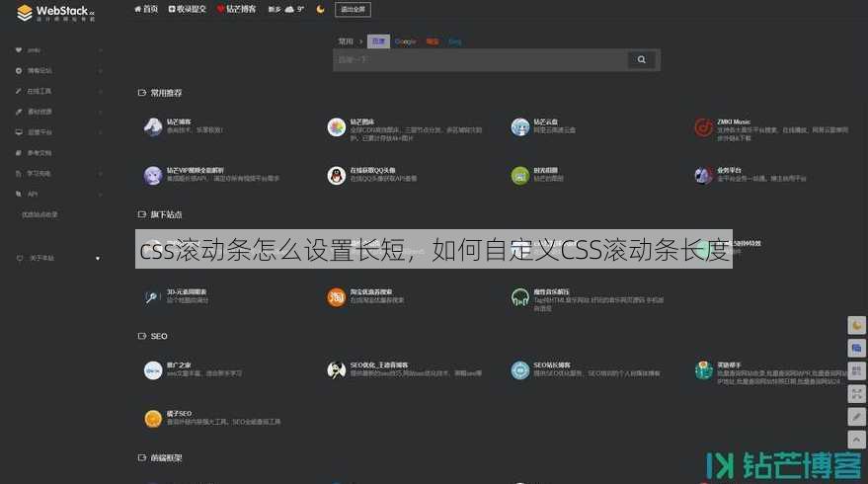The width and height of the screenshot is (868, 484).
Task: Click the monitor icon in the sidebar
Action: click(x=19, y=132)
